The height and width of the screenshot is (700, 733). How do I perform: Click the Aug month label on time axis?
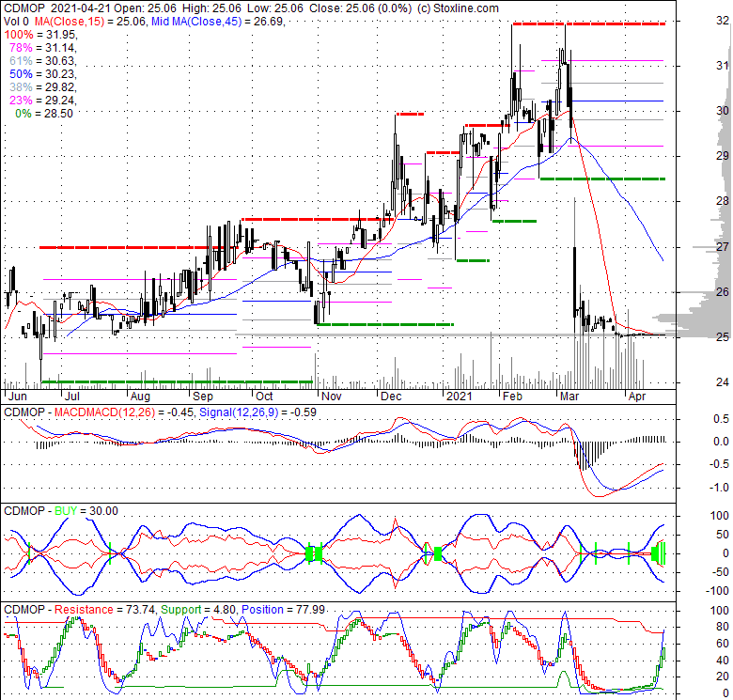[x=140, y=397]
